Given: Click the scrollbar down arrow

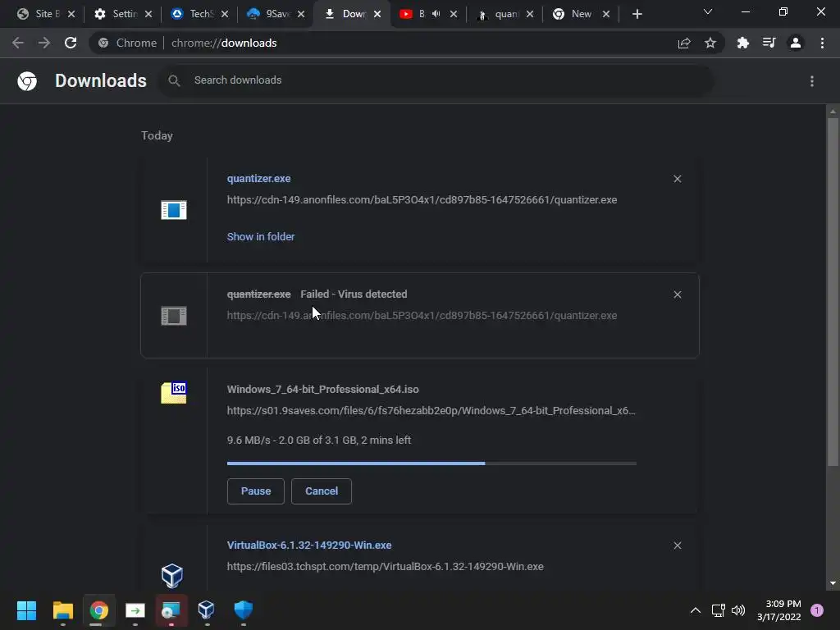Looking at the screenshot, I should coord(833,583).
